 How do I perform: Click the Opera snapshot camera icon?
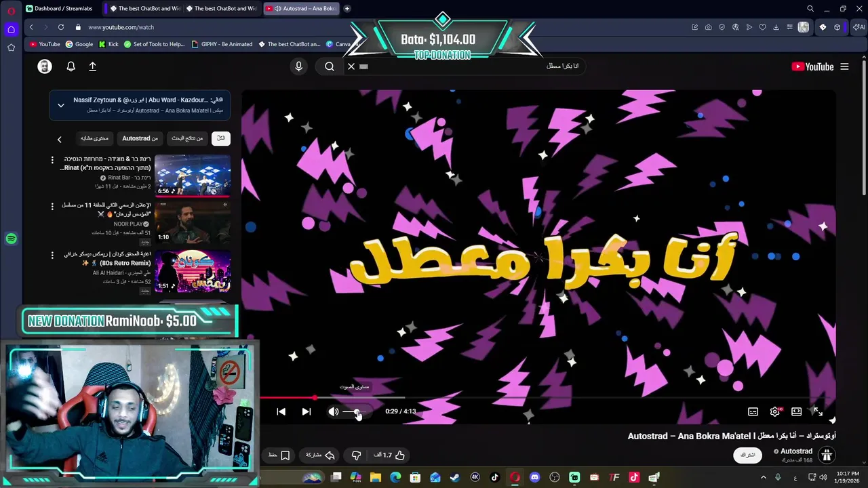click(708, 27)
